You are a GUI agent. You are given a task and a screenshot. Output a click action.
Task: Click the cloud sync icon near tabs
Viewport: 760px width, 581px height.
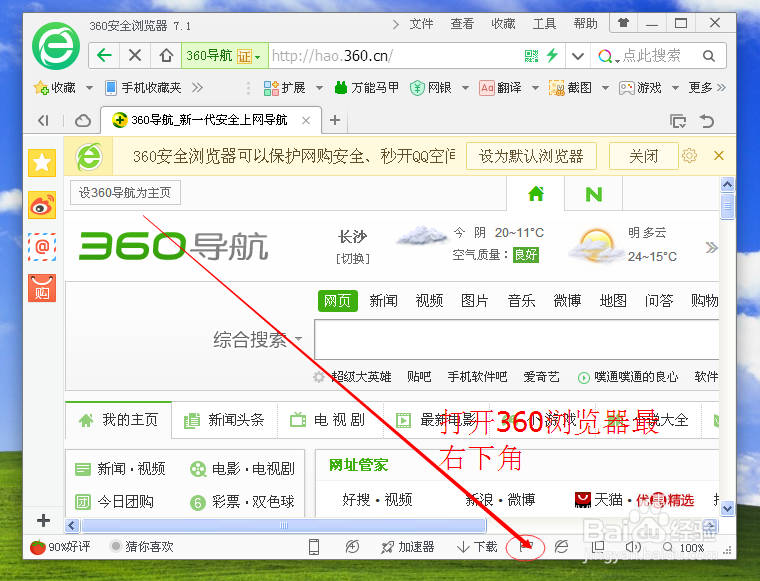click(83, 121)
